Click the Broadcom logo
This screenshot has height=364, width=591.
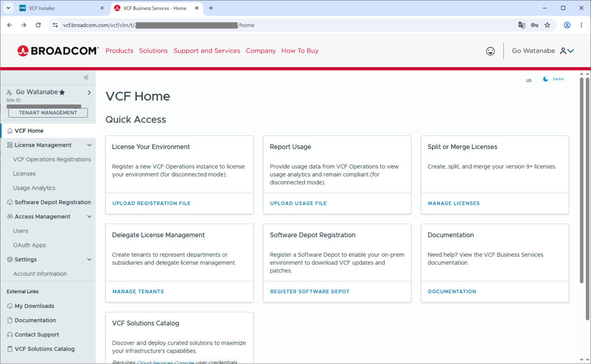[58, 51]
